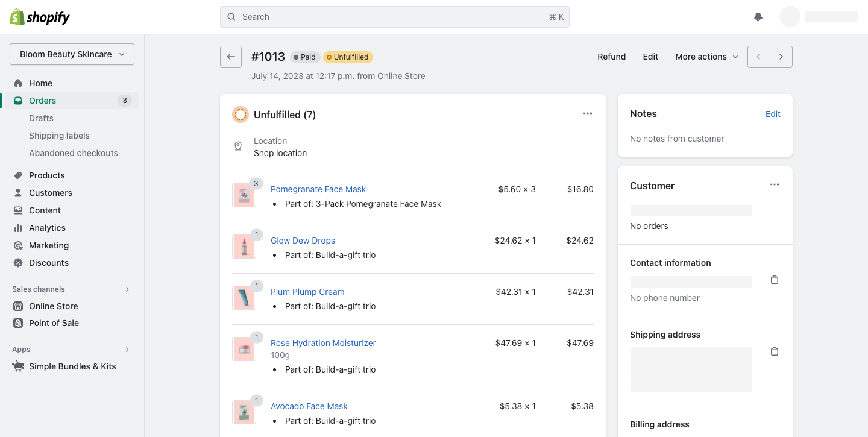Click the Orders count badge 3
This screenshot has width=868, height=437.
pos(125,100)
